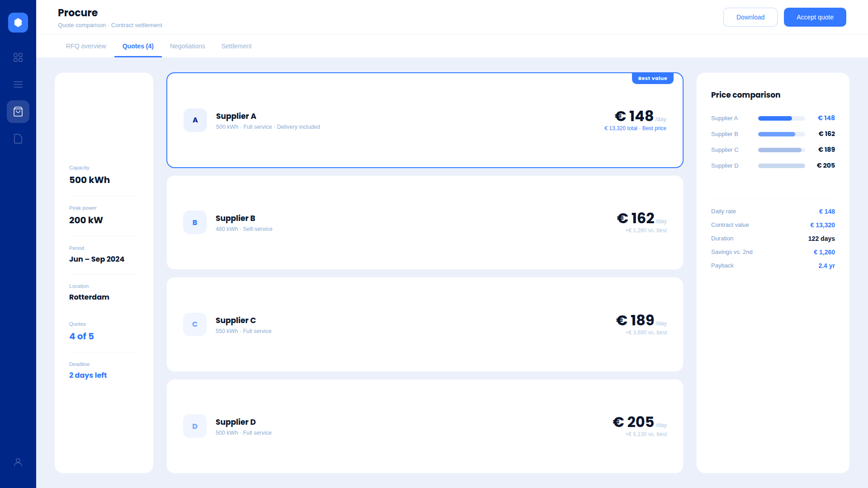The height and width of the screenshot is (488, 868).
Task: Click the Procure app logo icon
Action: [18, 23]
